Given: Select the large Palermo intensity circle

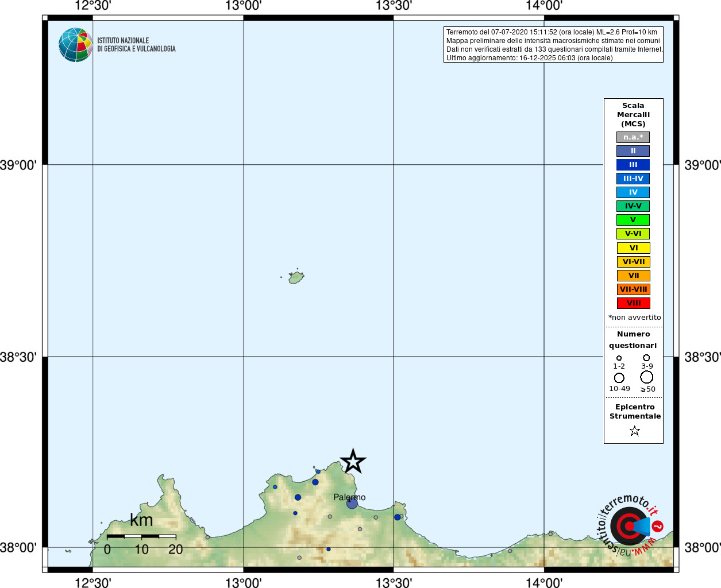Looking at the screenshot, I should pyautogui.click(x=352, y=503).
